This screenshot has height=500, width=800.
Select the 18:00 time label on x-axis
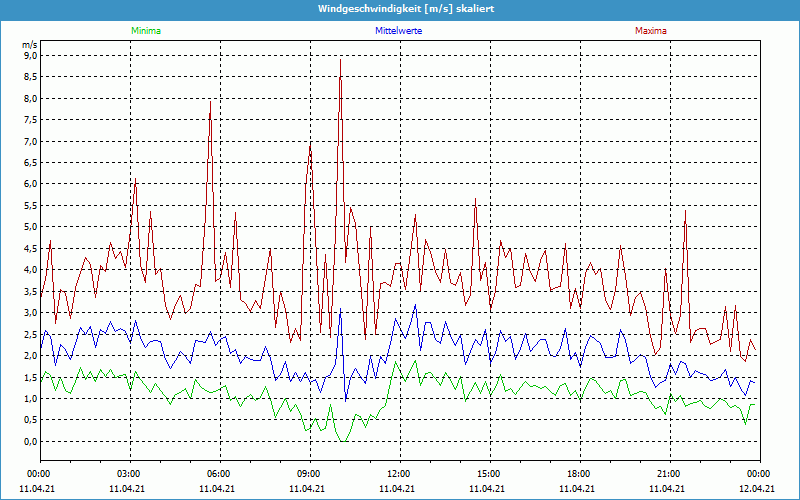[x=578, y=473]
